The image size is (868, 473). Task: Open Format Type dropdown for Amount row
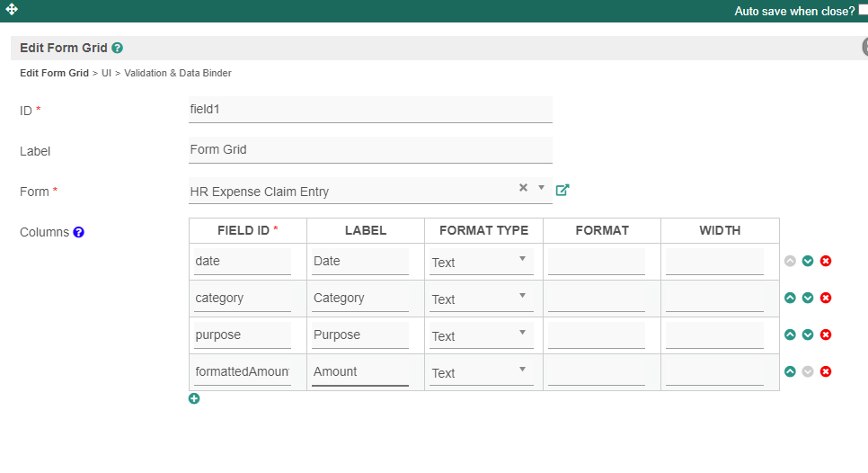pos(482,372)
